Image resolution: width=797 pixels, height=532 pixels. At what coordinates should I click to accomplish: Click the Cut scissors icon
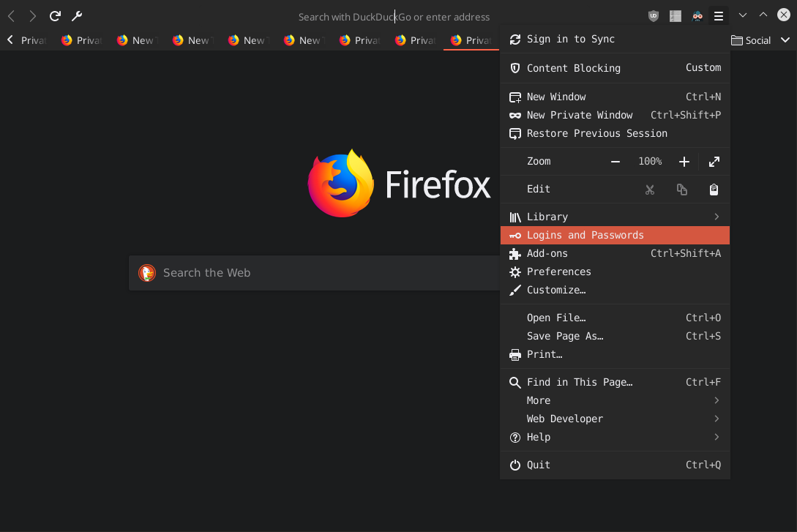pyautogui.click(x=650, y=190)
